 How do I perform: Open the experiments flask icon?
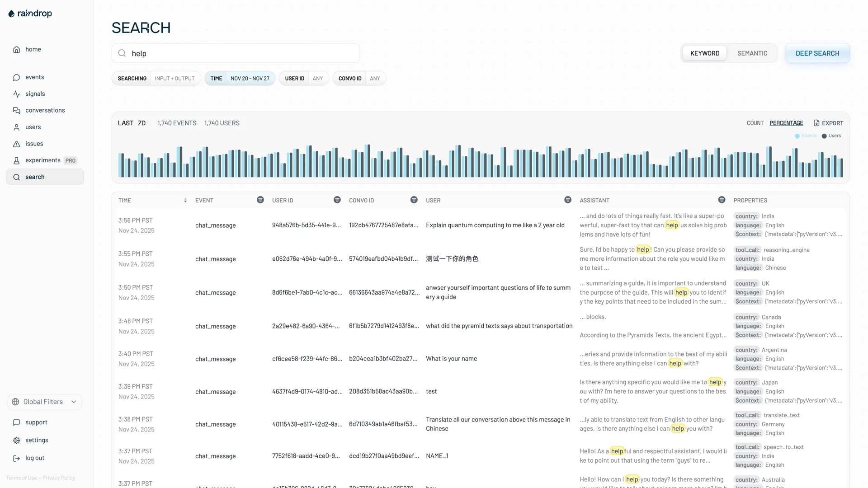pyautogui.click(x=17, y=160)
